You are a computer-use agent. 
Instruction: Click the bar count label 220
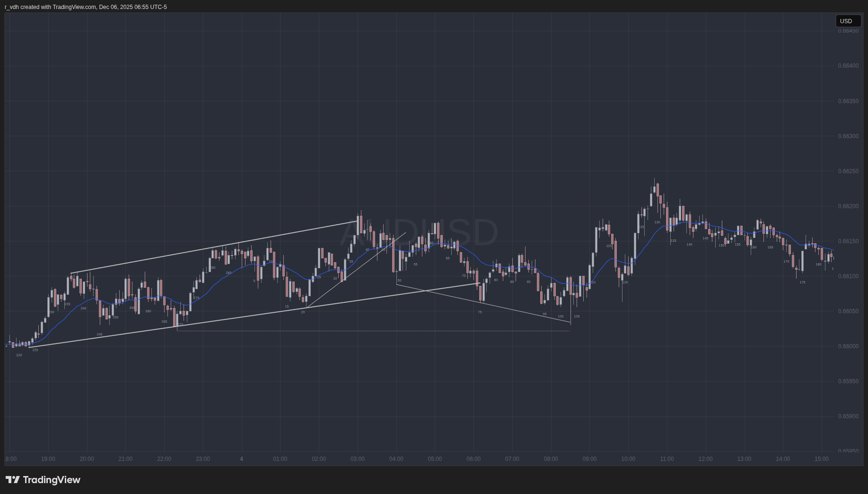19,355
